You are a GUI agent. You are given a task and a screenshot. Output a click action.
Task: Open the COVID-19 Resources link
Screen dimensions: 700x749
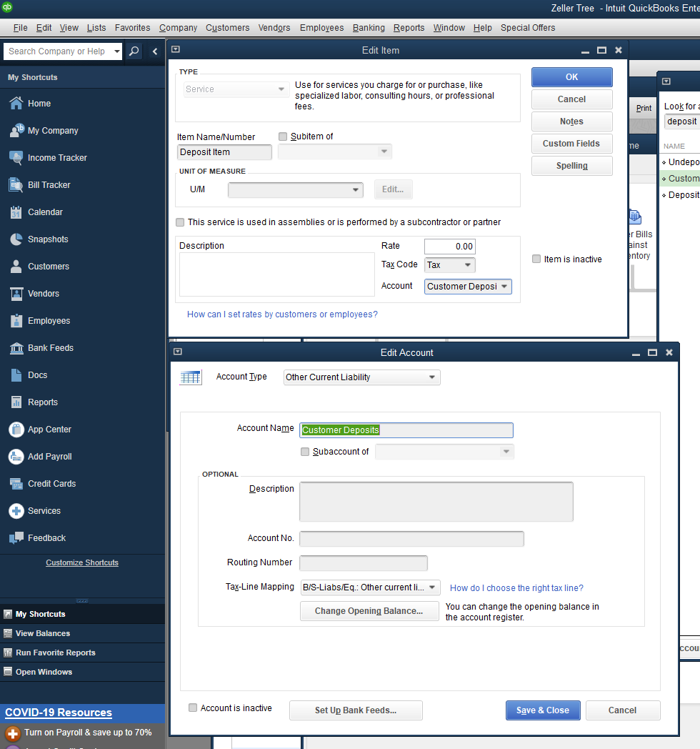click(x=59, y=713)
